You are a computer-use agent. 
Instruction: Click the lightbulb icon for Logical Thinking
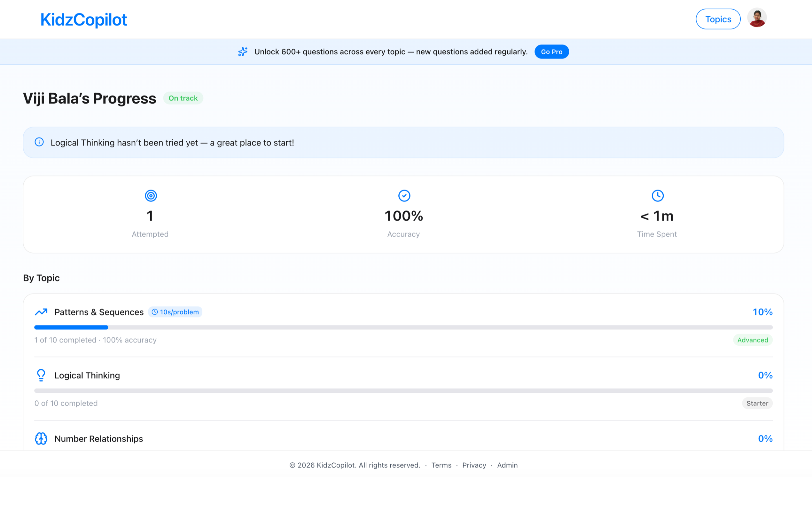click(41, 375)
